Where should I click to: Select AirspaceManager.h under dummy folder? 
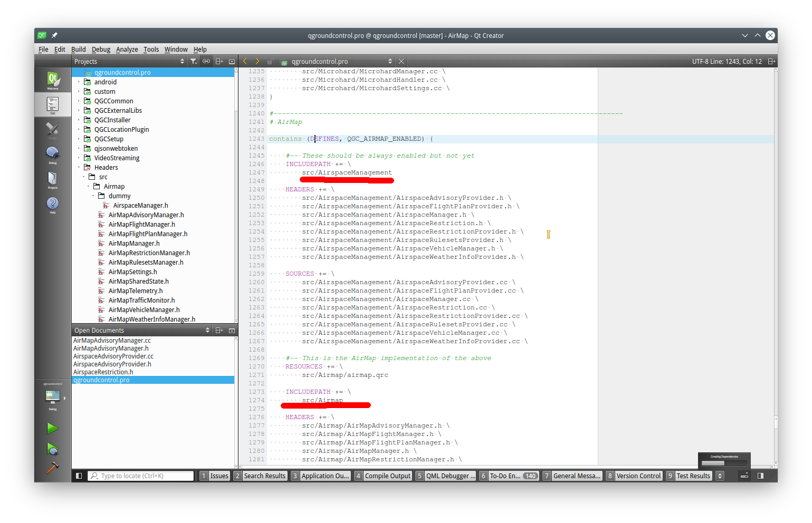[x=140, y=206]
